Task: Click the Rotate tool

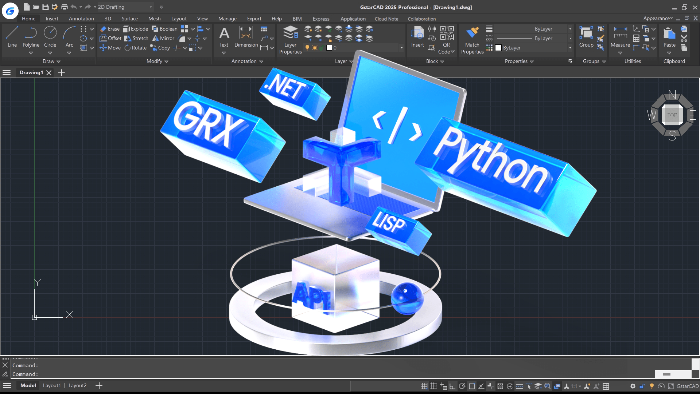Action: (135, 48)
